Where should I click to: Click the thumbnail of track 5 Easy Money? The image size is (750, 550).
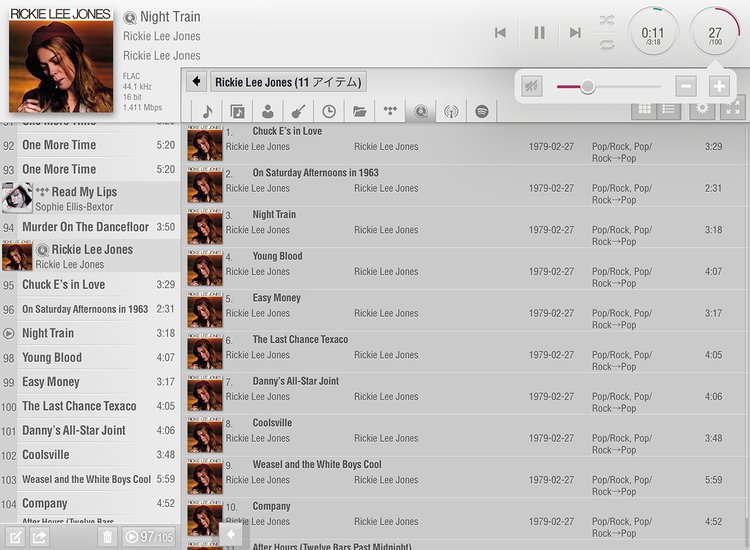tap(205, 309)
